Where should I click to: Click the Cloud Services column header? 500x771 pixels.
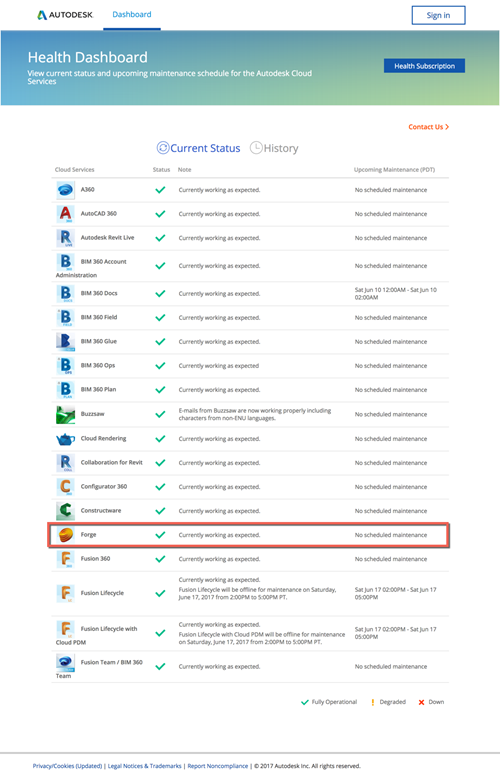(x=74, y=170)
